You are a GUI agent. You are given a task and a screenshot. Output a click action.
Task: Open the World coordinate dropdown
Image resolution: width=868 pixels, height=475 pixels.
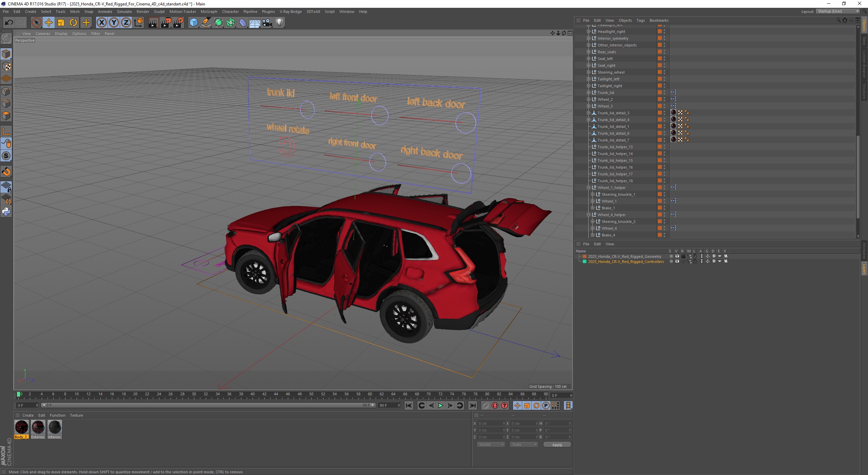(x=491, y=444)
